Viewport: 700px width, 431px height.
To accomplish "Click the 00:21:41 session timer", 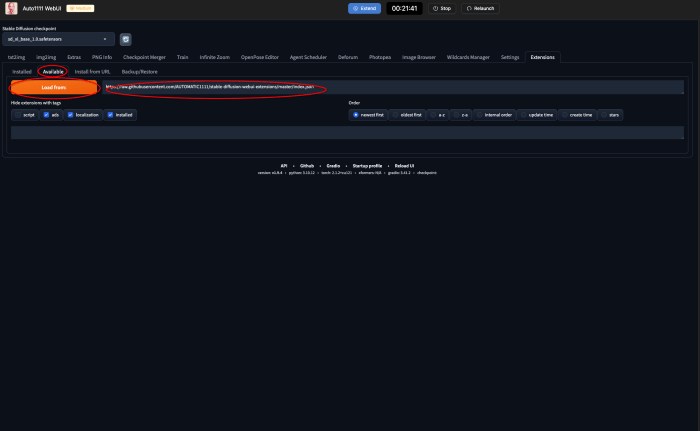I will point(404,8).
